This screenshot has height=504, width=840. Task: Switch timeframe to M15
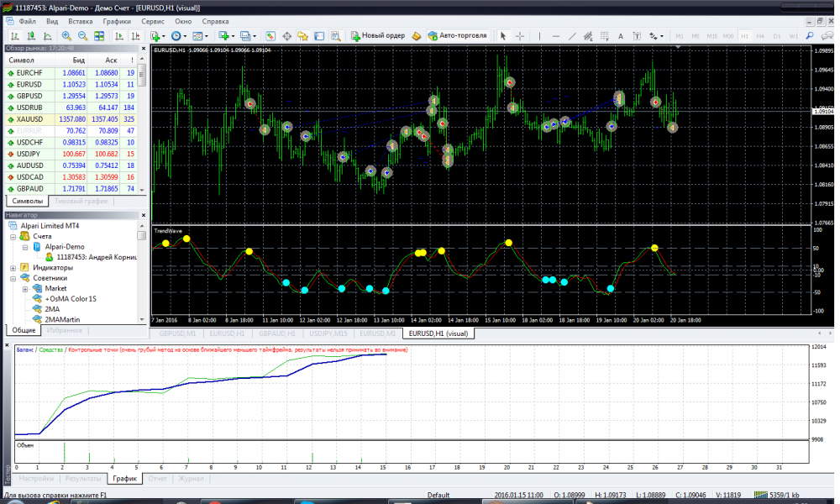(711, 36)
